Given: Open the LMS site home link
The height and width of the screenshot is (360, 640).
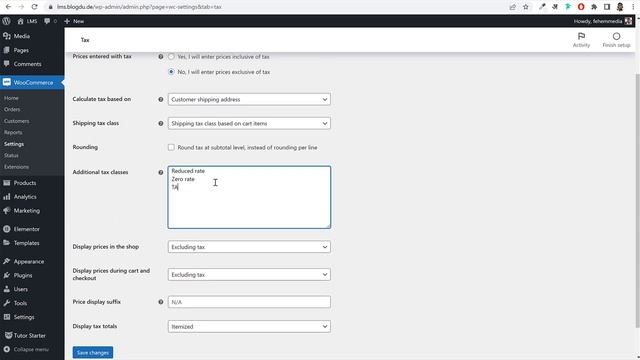Looking at the screenshot, I should click(x=27, y=21).
